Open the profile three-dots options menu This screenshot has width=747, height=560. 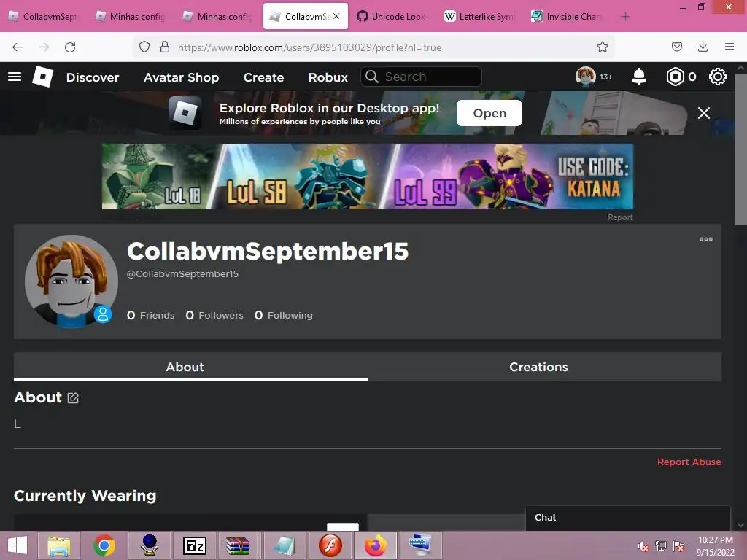pyautogui.click(x=706, y=239)
